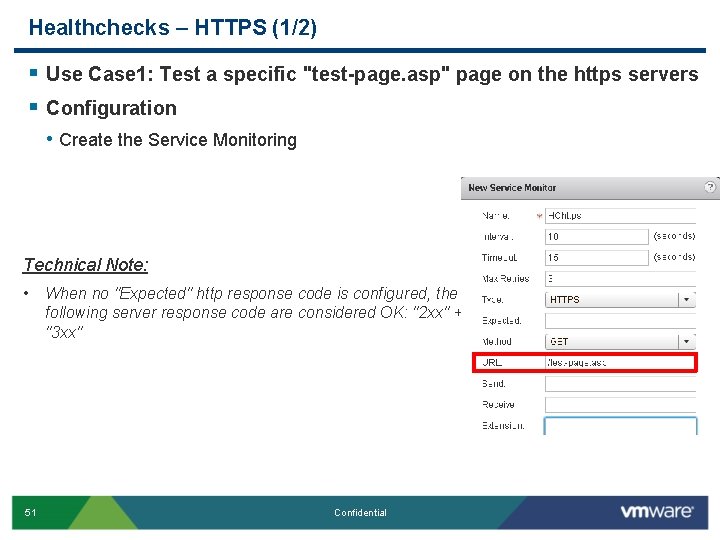
Task: Click the Timeout field showing 15
Action: [596, 258]
